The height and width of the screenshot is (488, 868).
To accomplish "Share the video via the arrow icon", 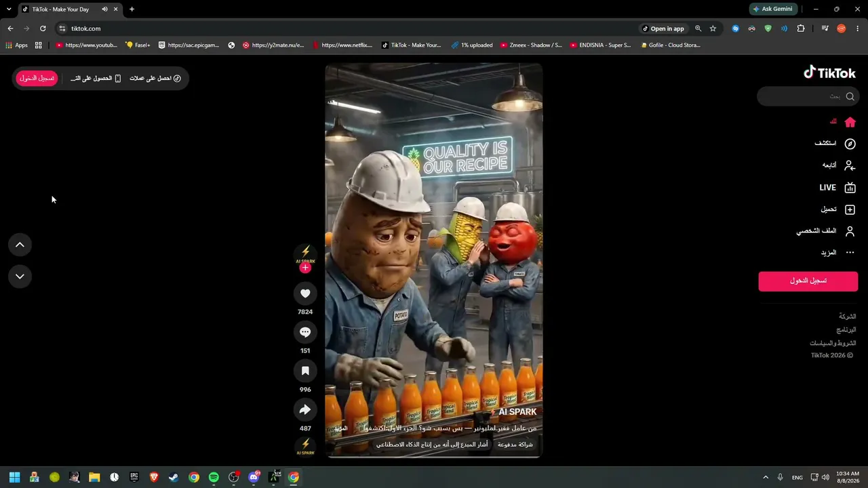I will click(x=305, y=409).
